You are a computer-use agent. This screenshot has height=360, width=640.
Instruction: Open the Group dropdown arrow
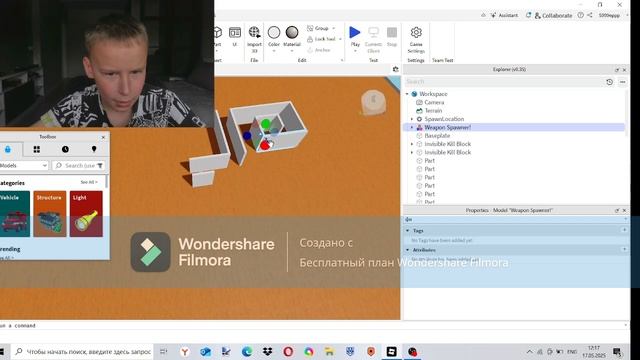click(x=333, y=28)
